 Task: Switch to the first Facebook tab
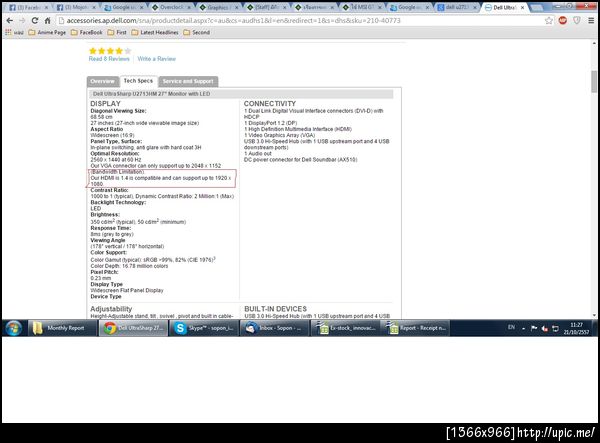[x=29, y=7]
